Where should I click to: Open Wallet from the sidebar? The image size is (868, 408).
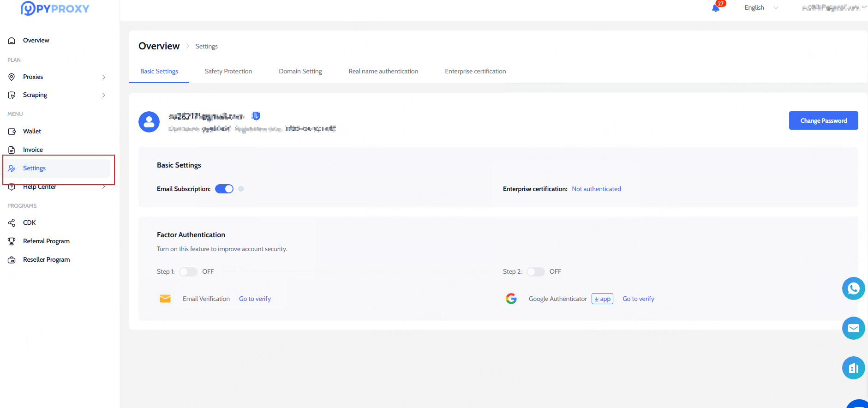point(32,132)
